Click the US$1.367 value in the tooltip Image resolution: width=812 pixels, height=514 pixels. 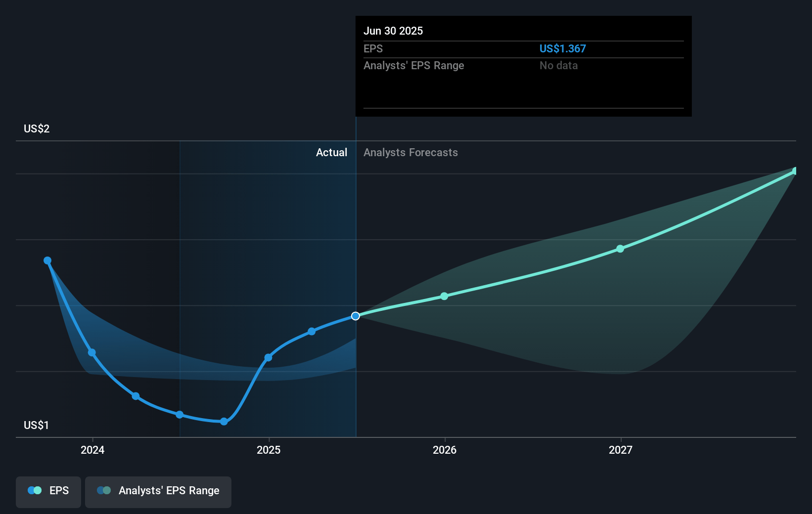click(562, 48)
